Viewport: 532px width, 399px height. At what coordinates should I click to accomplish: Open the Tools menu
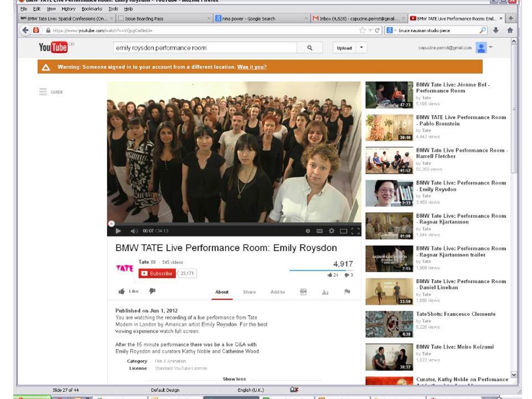113,9
